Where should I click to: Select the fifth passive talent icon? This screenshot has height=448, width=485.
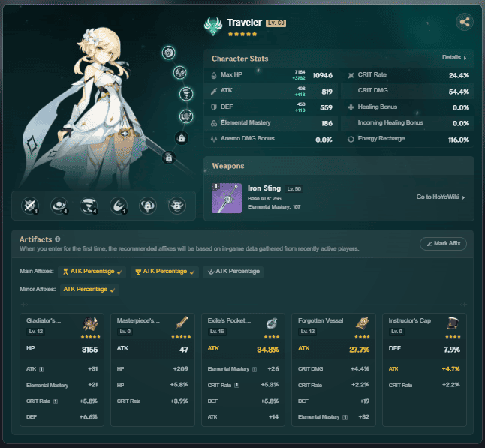coord(148,206)
